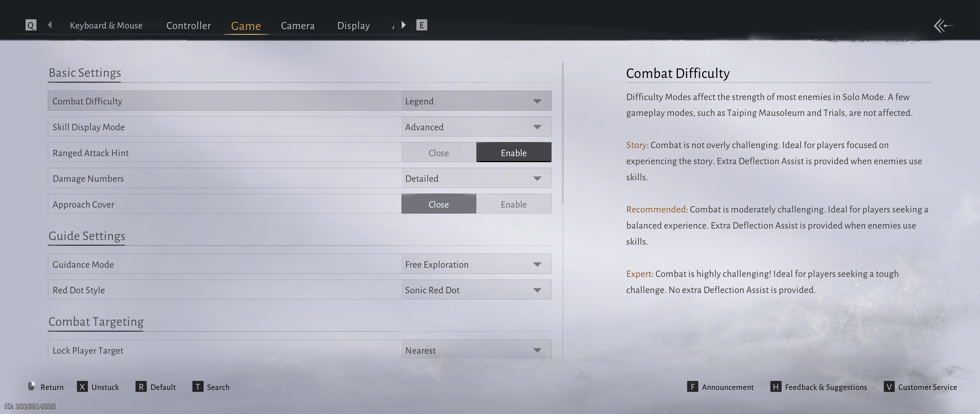
Task: Click the mouse icon beside Return
Action: [32, 386]
